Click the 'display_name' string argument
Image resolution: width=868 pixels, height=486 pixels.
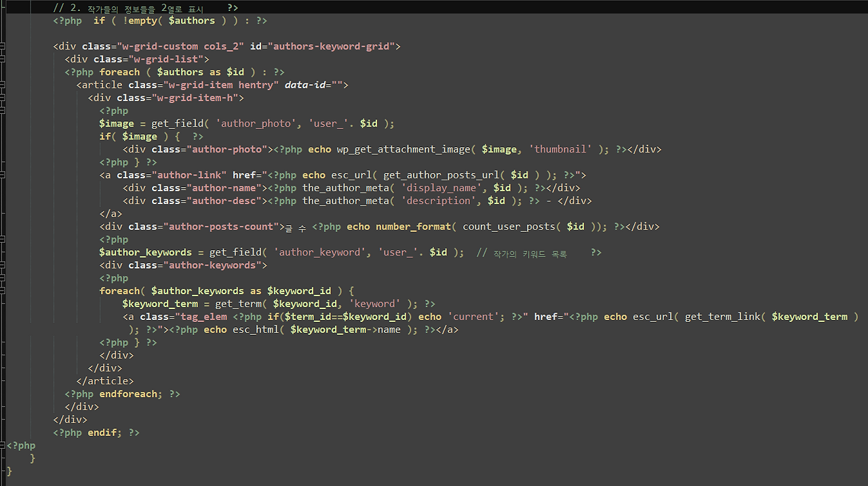[441, 188]
